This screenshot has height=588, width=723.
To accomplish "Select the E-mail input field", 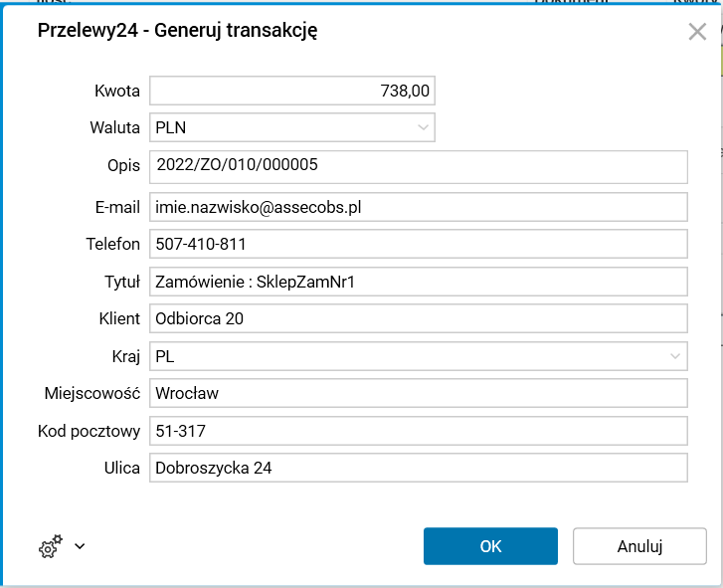I will 419,207.
